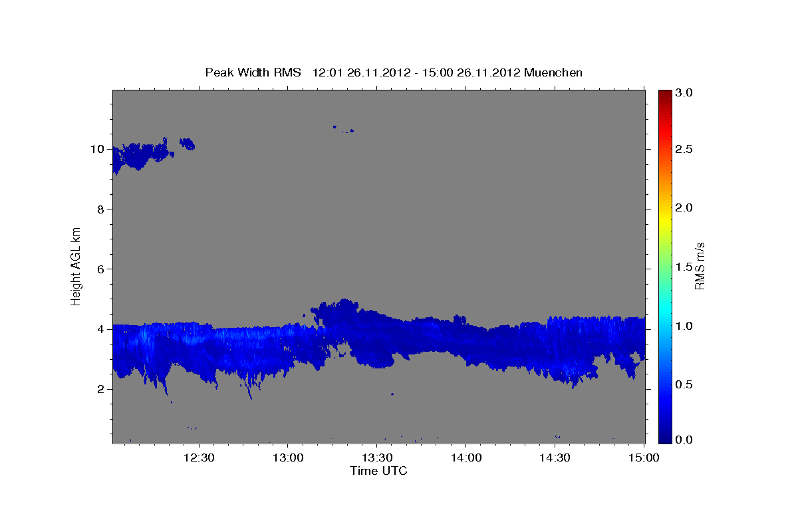Click the 3.0 colorbar value label
798x532 pixels.
click(685, 92)
